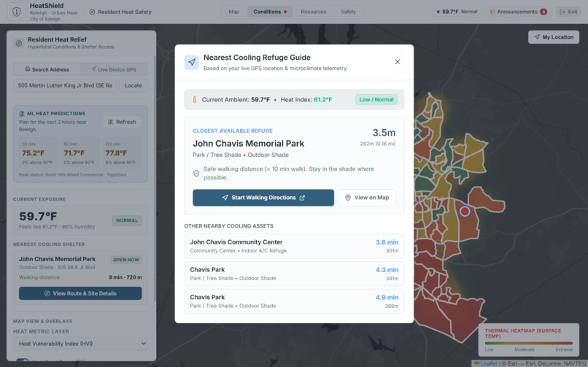Open the Map tab

click(x=233, y=12)
